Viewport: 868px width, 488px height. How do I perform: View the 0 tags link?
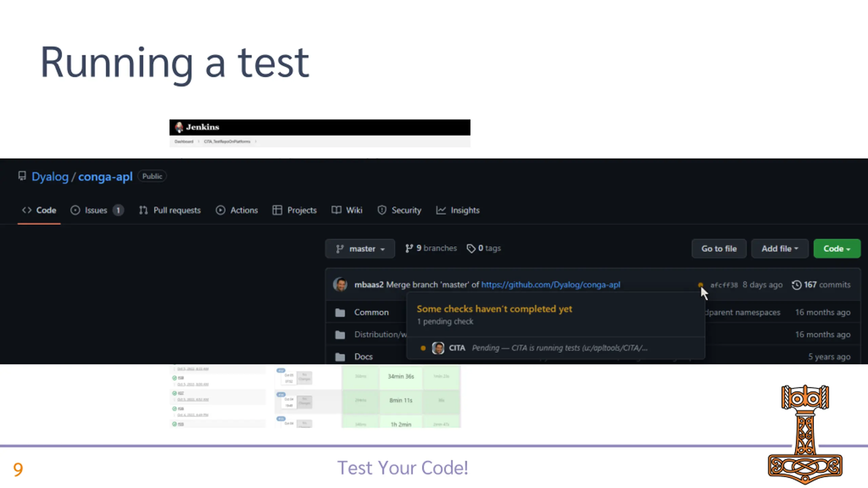tap(484, 248)
